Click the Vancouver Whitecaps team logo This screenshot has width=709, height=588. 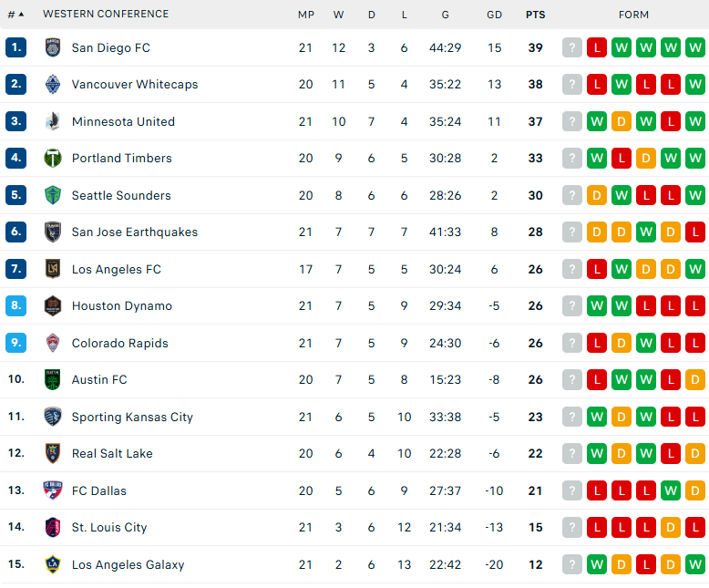click(x=53, y=84)
